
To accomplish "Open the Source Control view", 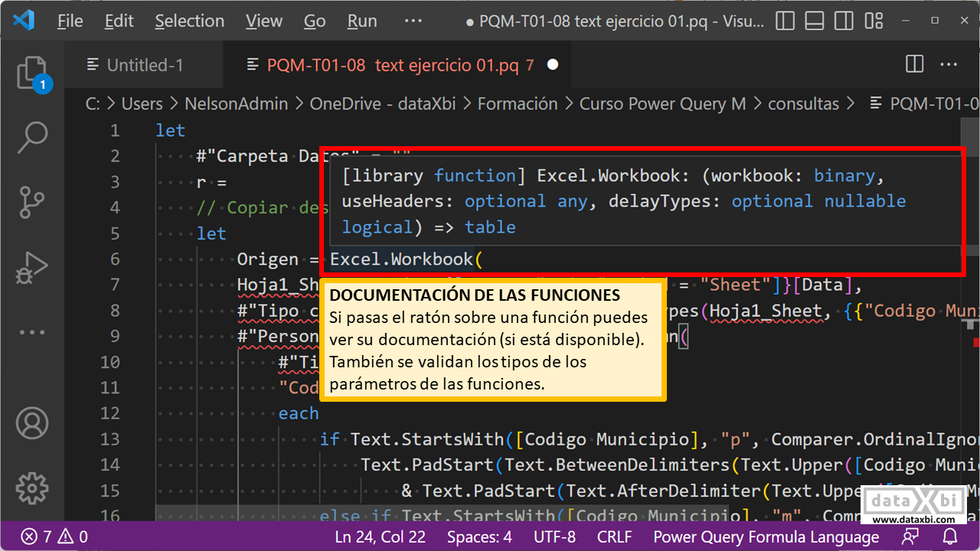I will pos(32,202).
